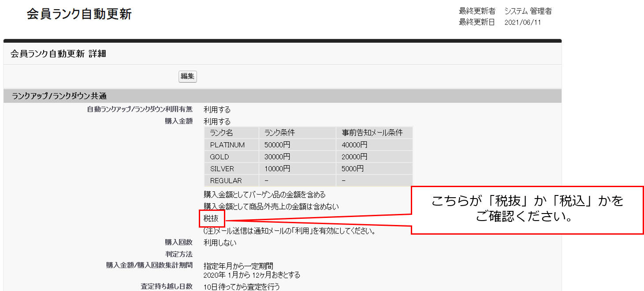
Task: Select the REGULAR rank cell
Action: pyautogui.click(x=226, y=180)
